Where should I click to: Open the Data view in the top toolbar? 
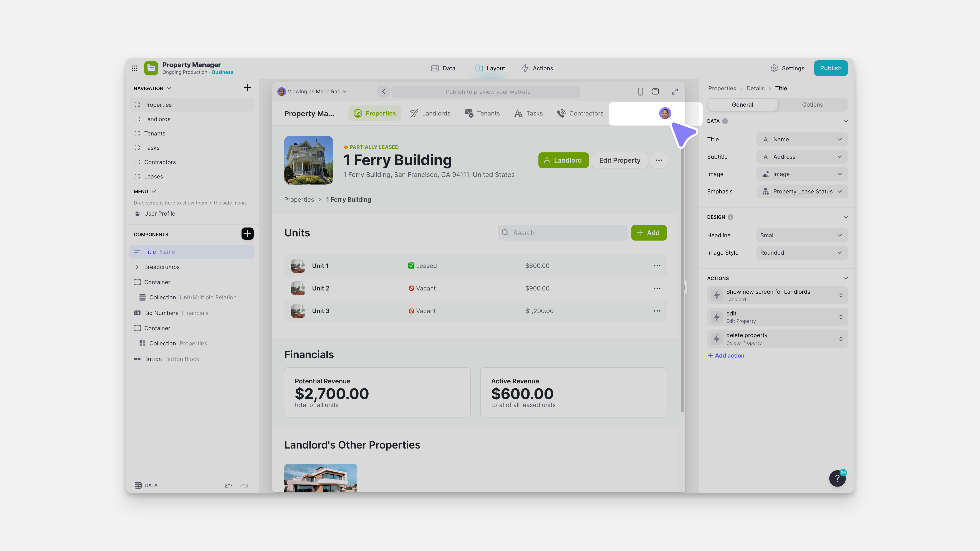[443, 68]
